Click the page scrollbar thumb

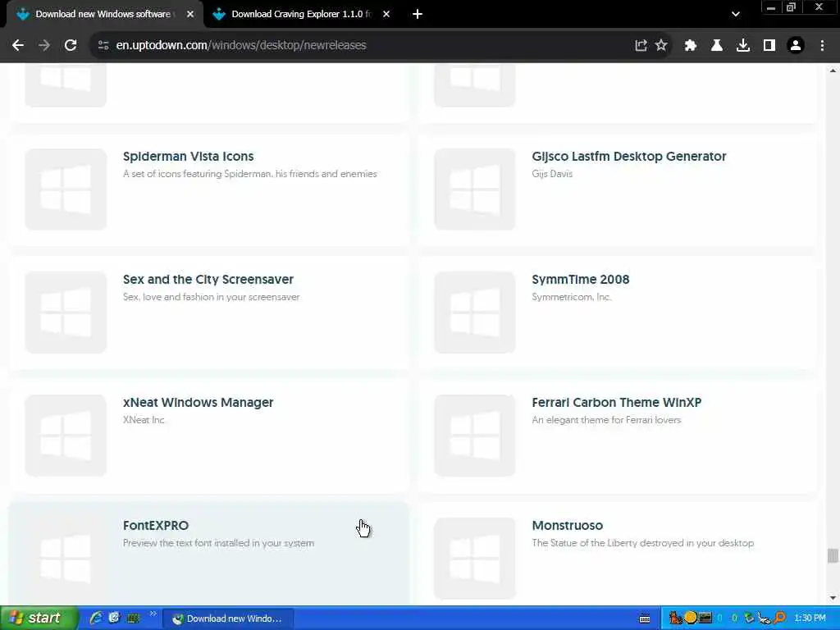tap(833, 555)
